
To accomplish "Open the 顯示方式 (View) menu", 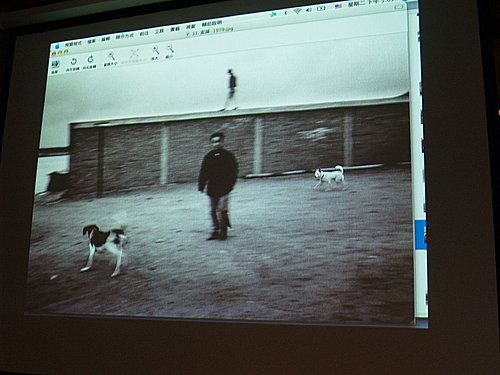I will click(124, 36).
